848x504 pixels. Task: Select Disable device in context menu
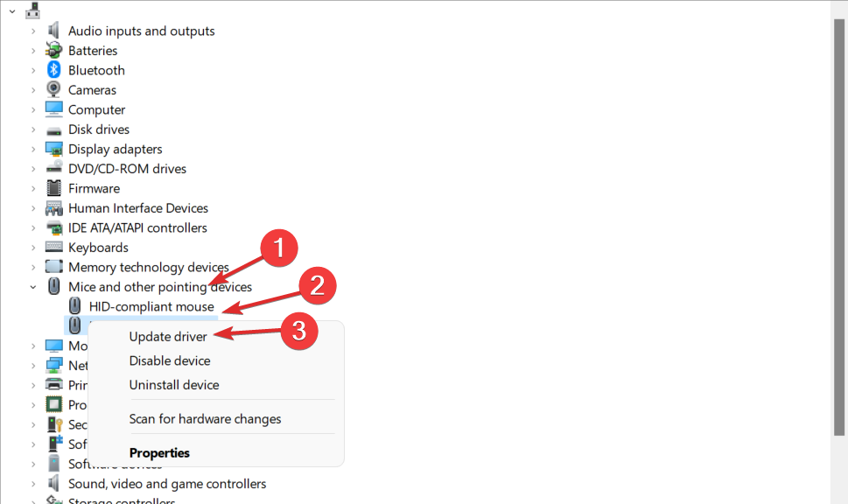pos(170,360)
